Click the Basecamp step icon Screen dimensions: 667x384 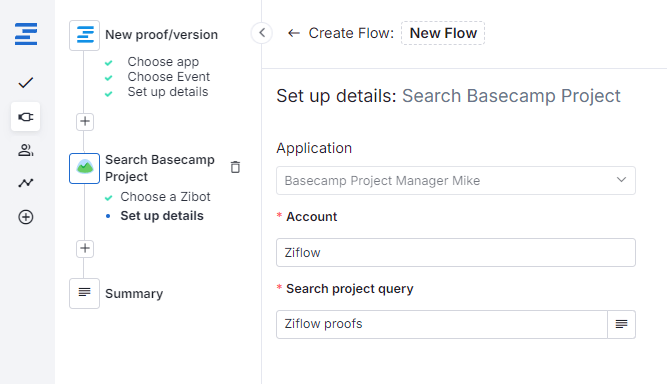[x=85, y=168]
